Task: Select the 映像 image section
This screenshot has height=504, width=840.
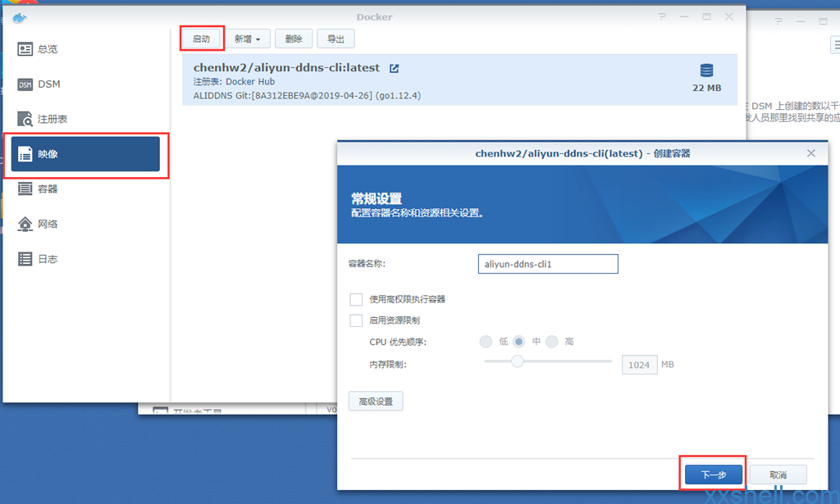Action: click(x=85, y=154)
